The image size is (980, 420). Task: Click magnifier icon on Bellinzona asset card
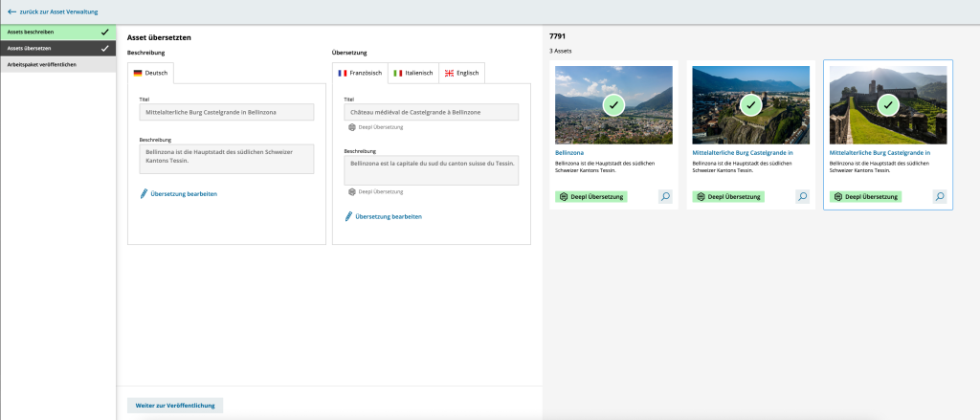point(665,196)
